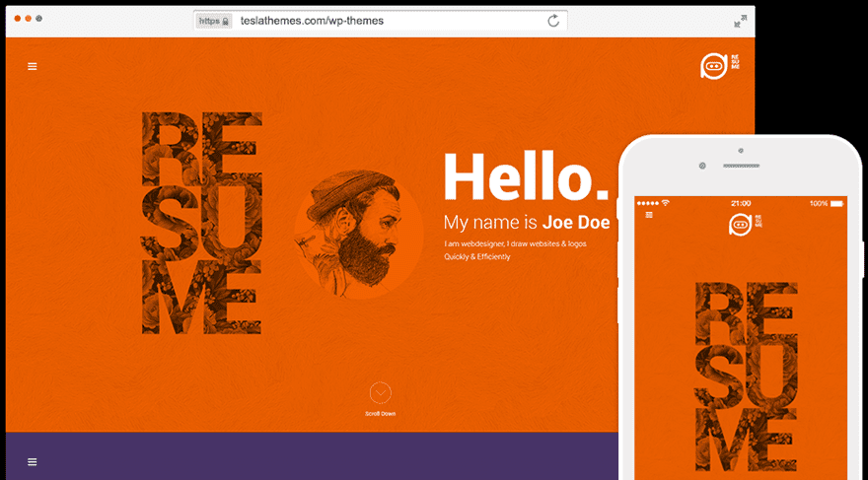Viewport: 868px width, 480px height.
Task: Tap the robot logo on the phone screen
Action: coord(741,225)
